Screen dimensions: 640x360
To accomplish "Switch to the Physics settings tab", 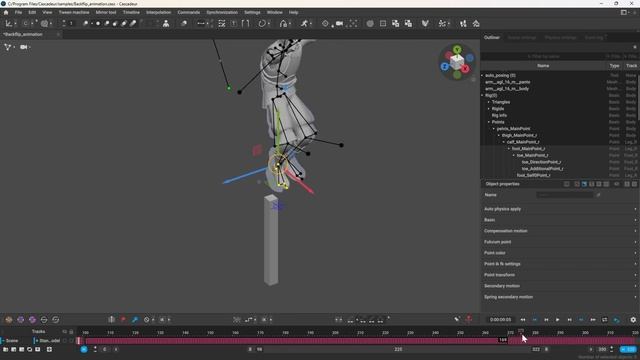I will [560, 37].
